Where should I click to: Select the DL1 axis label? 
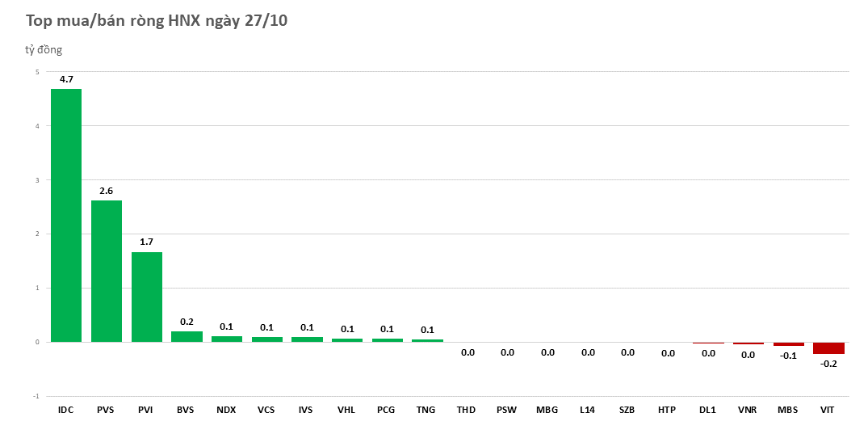(707, 410)
